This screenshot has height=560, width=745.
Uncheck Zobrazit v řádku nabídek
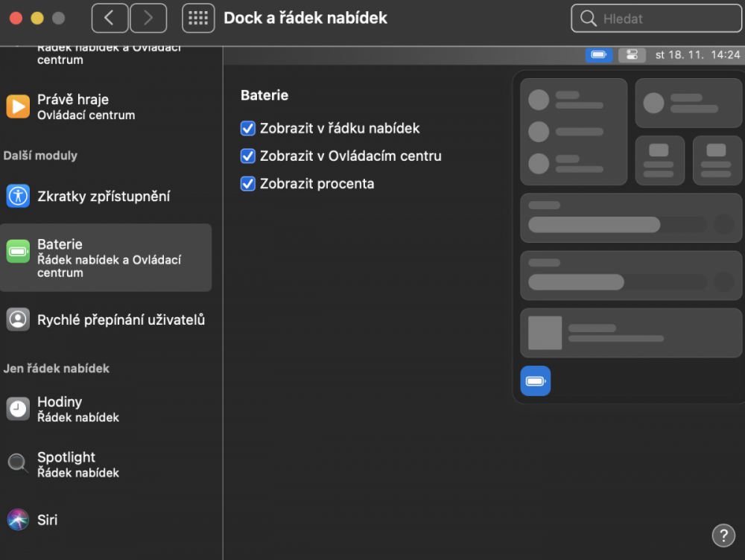point(247,128)
